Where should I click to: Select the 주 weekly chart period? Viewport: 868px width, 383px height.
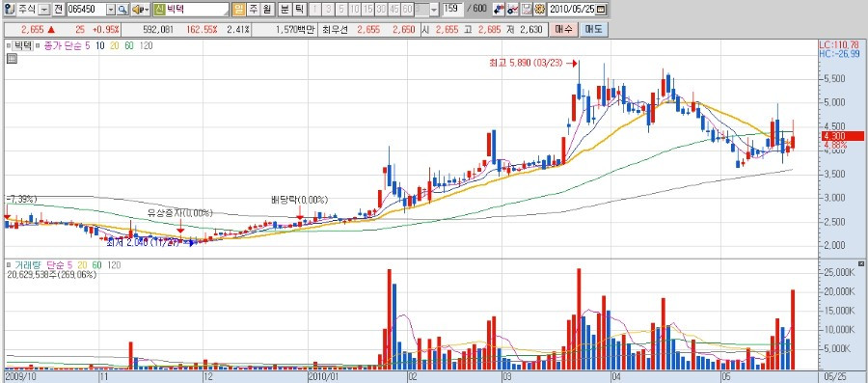[253, 10]
